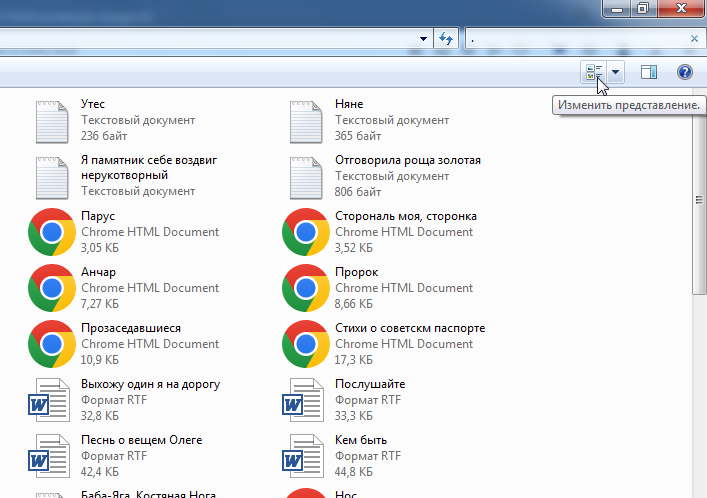Click the refresh arrows button

[446, 39]
